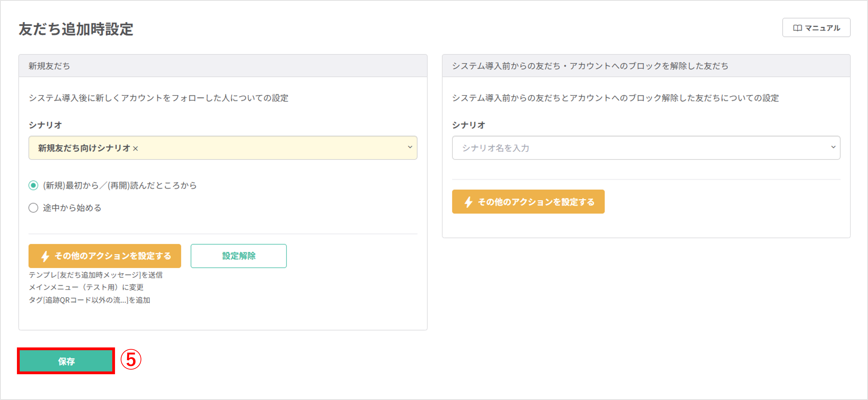The image size is (868, 400).
Task: Select the 途中から始める radio button
Action: coord(33,208)
